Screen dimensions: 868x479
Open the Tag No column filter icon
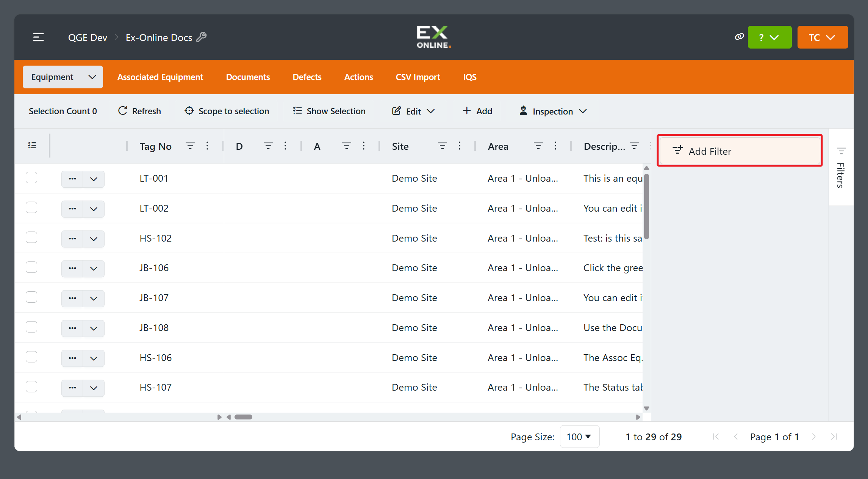190,146
